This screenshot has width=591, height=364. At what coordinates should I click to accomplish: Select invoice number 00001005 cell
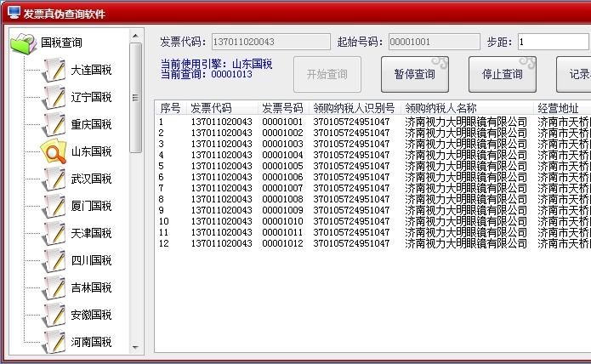(x=282, y=166)
